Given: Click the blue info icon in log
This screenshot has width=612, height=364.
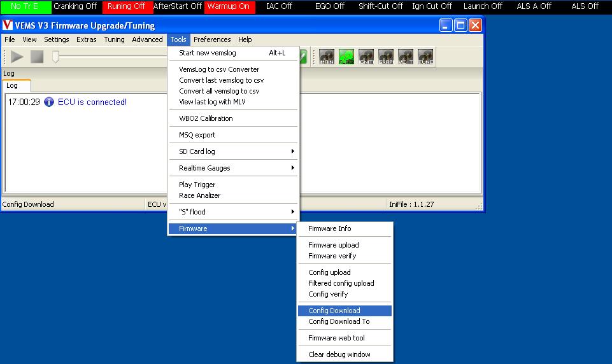Looking at the screenshot, I should [49, 102].
